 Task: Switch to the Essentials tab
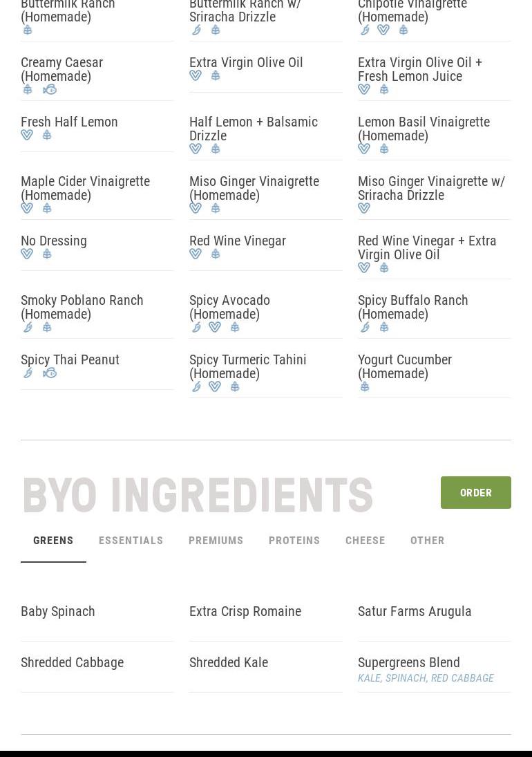click(x=131, y=541)
